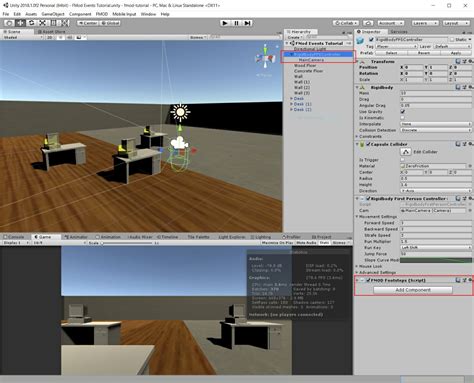
Task: Switch to the Console tab
Action: (x=14, y=237)
